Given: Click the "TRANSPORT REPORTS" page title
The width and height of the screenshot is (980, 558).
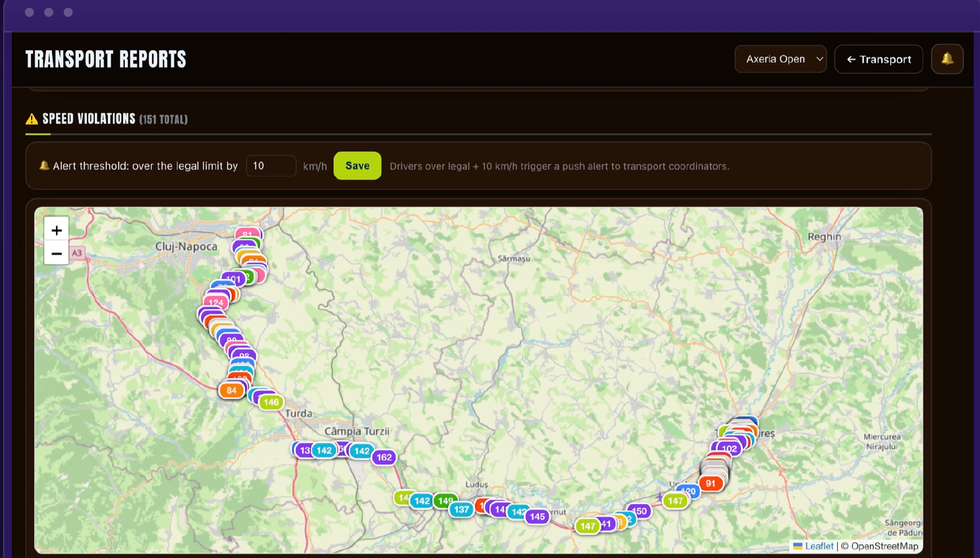Looking at the screenshot, I should (106, 59).
